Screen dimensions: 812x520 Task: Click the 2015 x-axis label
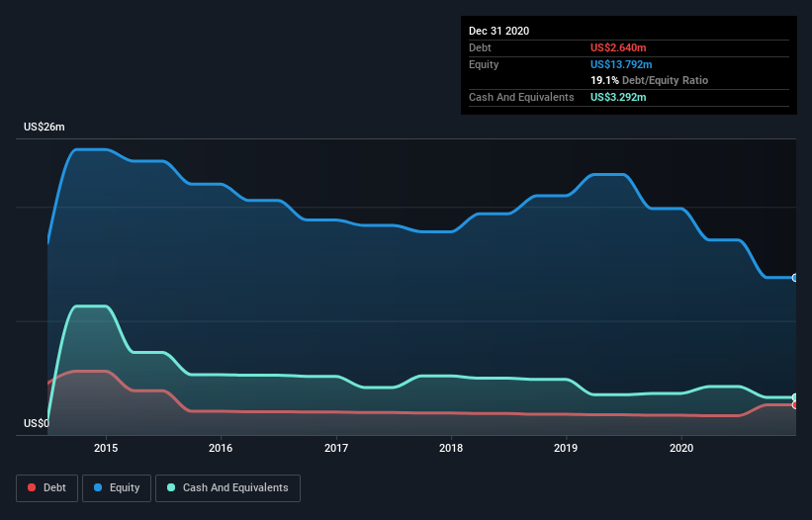[x=106, y=448]
